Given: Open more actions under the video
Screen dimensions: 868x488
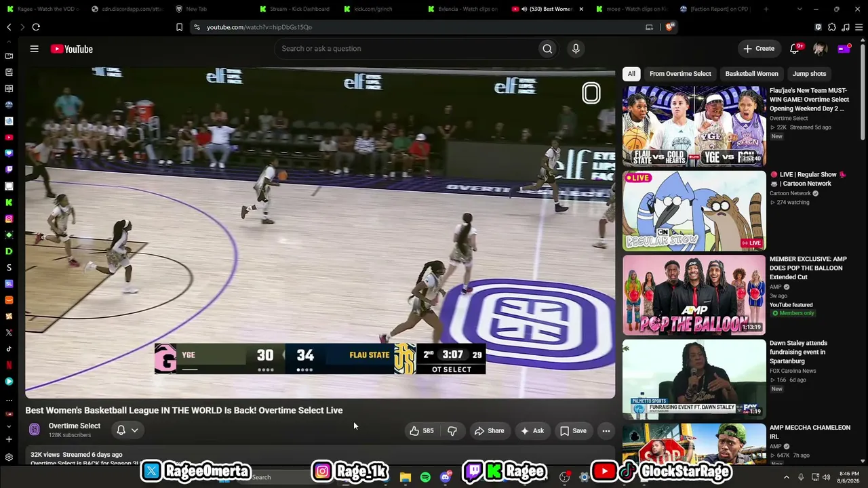Looking at the screenshot, I should point(606,430).
